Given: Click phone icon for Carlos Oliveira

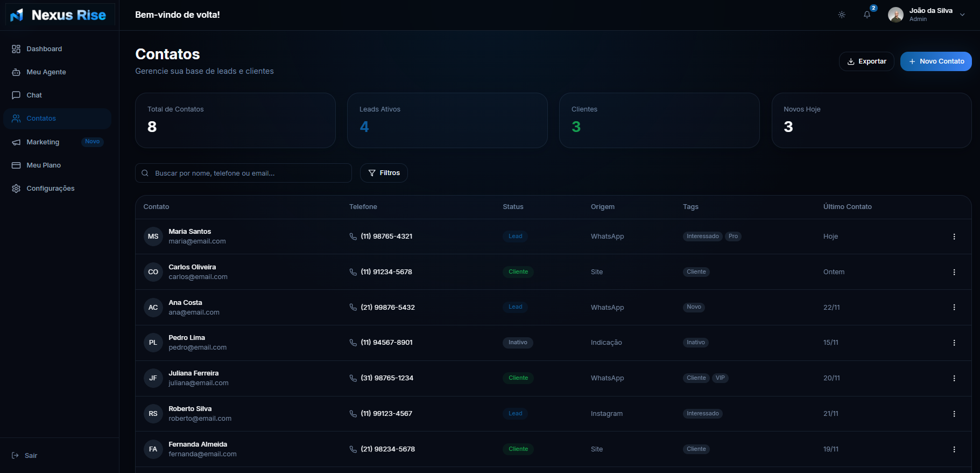Looking at the screenshot, I should pos(353,272).
